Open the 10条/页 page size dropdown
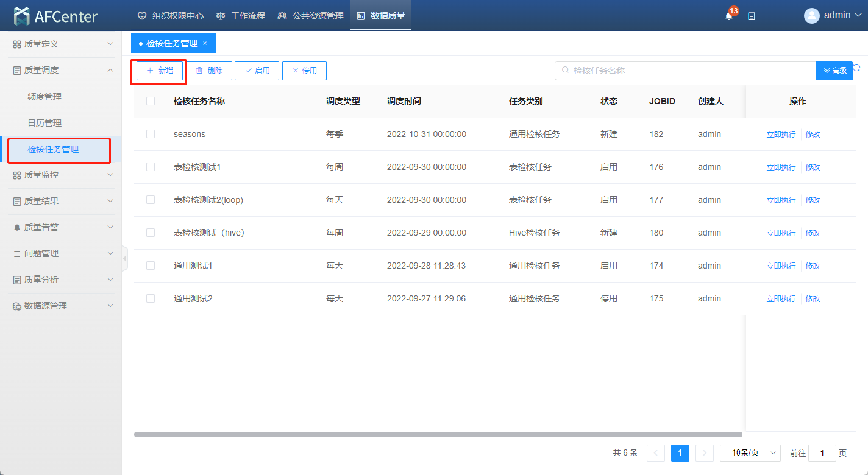 pos(750,453)
